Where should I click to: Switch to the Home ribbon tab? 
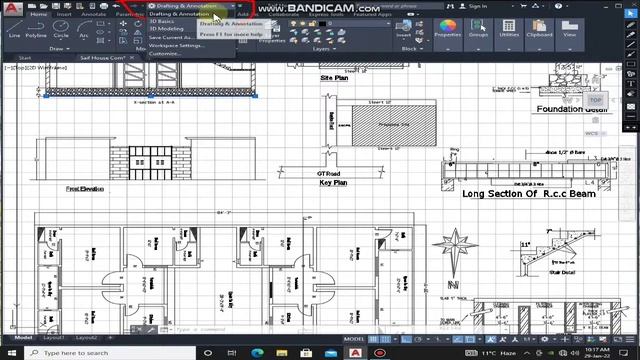[39, 14]
